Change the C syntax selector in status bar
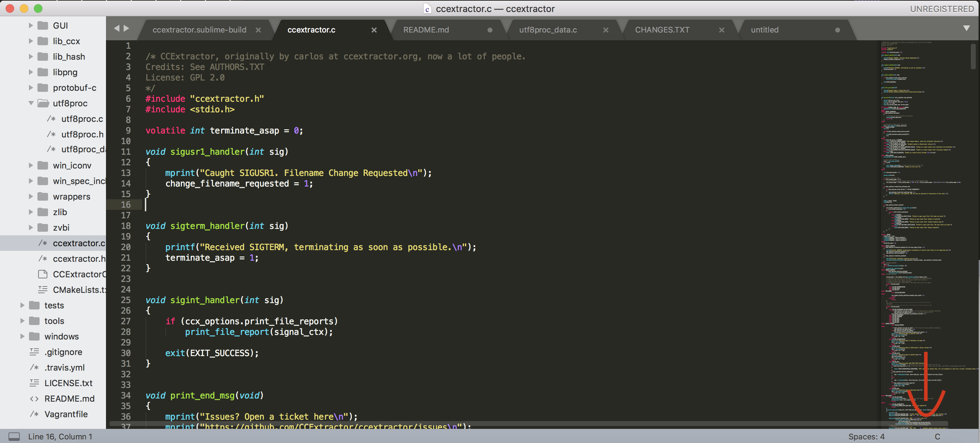The image size is (980, 443). (937, 436)
